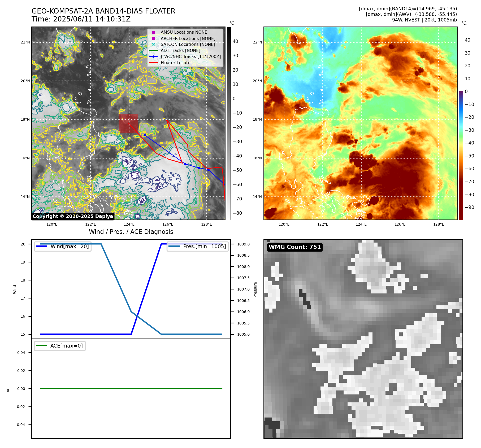Screen dimensions: 481x448
Task: Click the 94W.INVEST 20kt 1005mb label
Action: (424, 20)
